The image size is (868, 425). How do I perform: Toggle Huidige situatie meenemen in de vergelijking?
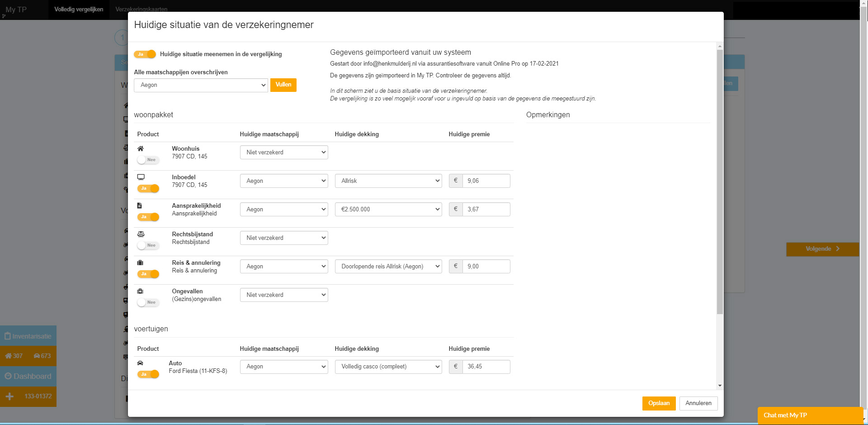(x=145, y=54)
